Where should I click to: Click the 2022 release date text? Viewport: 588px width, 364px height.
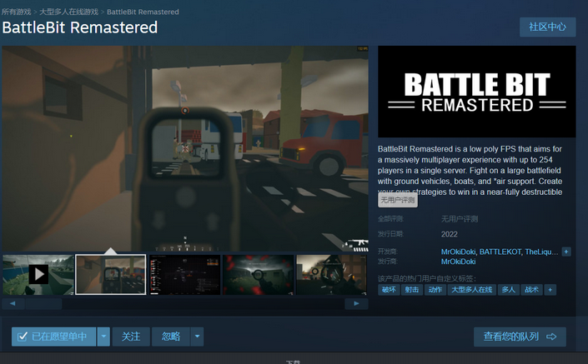point(450,234)
